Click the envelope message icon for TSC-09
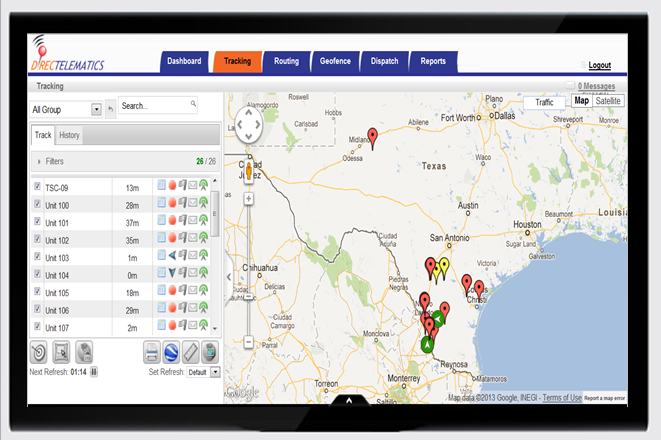 193,186
